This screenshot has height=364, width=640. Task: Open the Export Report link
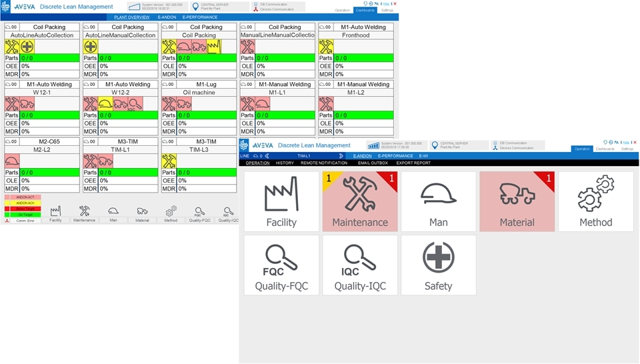click(x=413, y=163)
